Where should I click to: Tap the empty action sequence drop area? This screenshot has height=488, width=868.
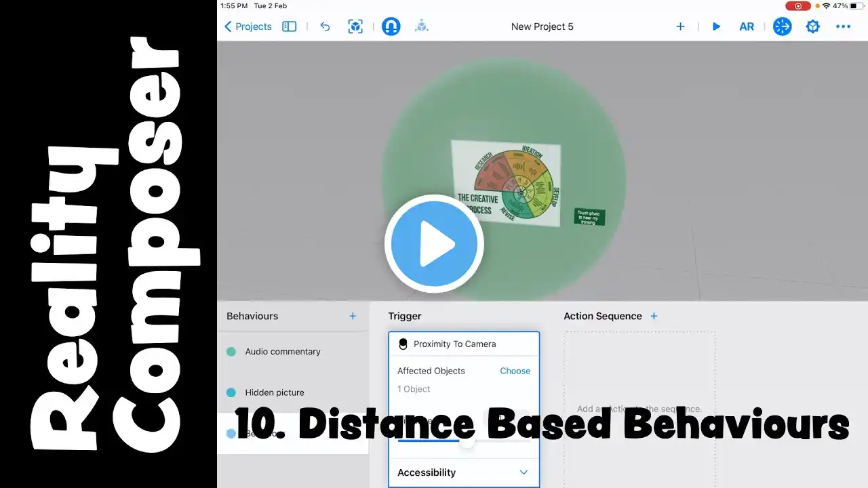639,409
